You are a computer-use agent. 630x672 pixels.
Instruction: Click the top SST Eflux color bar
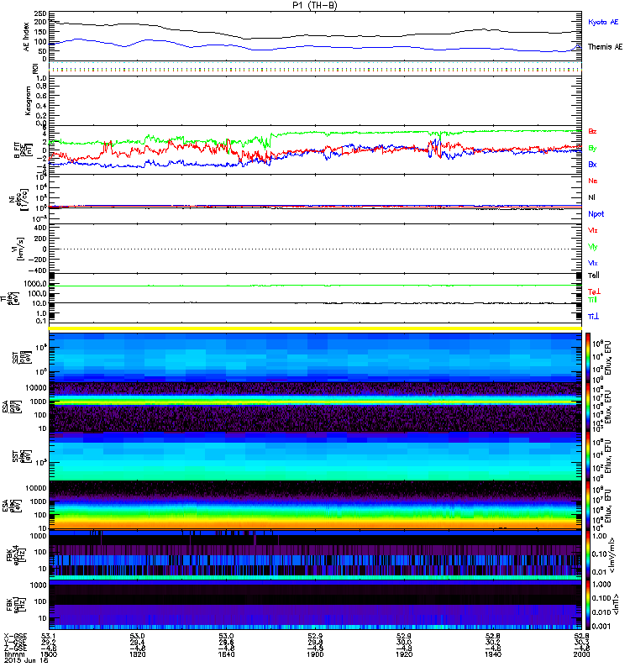coord(589,355)
